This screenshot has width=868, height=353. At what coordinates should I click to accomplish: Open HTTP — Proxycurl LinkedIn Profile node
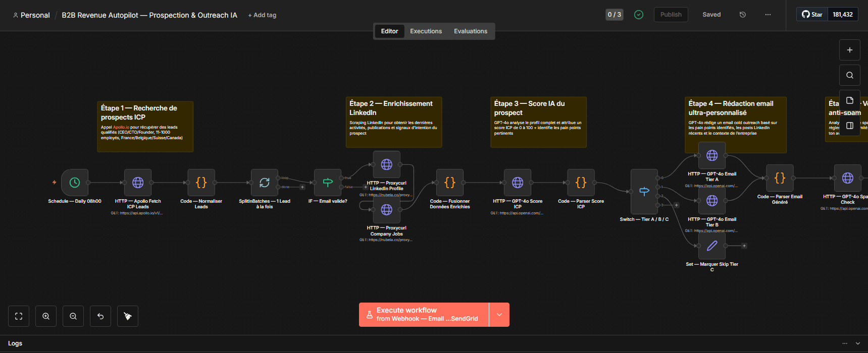tap(387, 164)
